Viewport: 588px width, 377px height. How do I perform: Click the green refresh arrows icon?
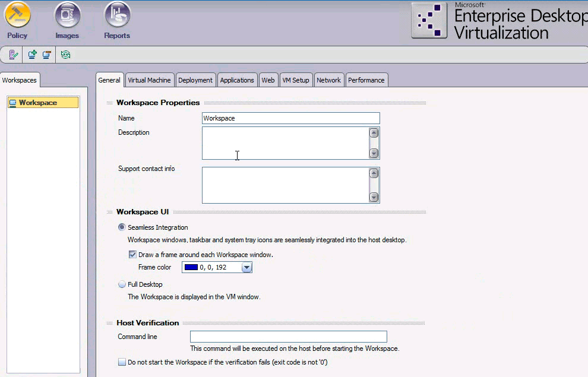65,55
